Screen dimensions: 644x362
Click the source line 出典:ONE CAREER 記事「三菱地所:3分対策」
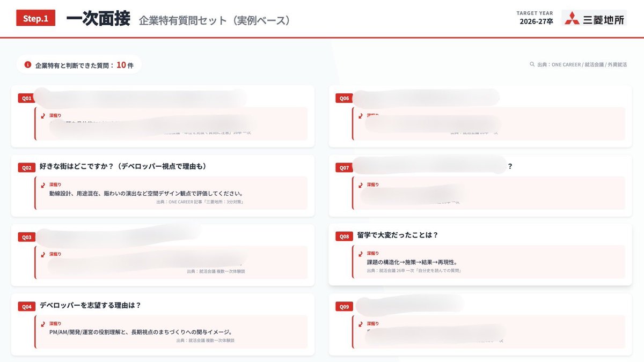coord(200,202)
